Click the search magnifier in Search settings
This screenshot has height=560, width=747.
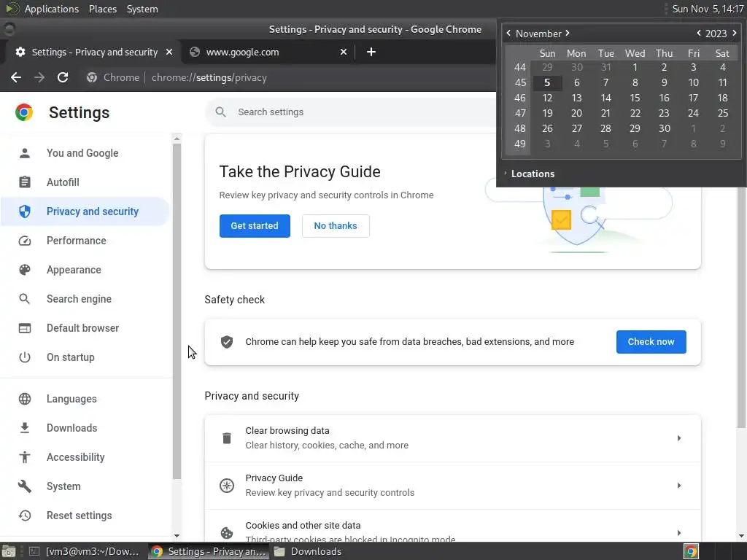220,112
